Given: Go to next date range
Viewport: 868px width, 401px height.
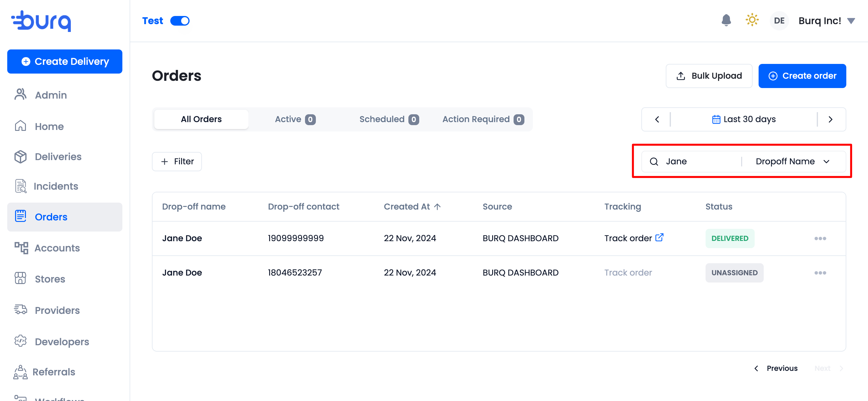Looking at the screenshot, I should pyautogui.click(x=830, y=119).
